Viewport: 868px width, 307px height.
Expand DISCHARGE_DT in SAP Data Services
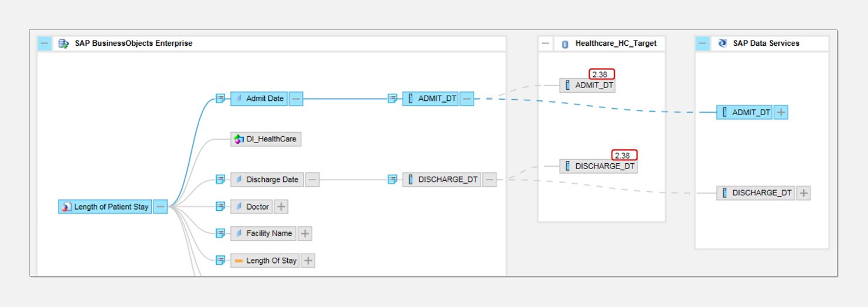point(804,193)
